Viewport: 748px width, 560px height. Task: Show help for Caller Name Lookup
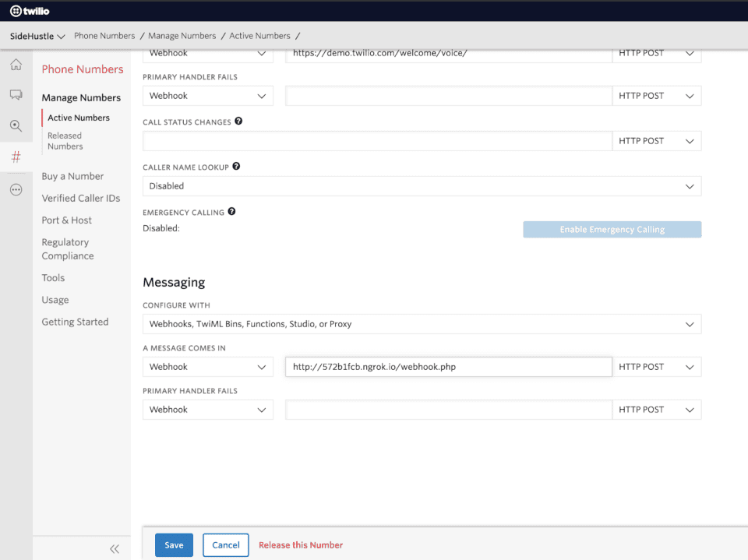pos(236,167)
